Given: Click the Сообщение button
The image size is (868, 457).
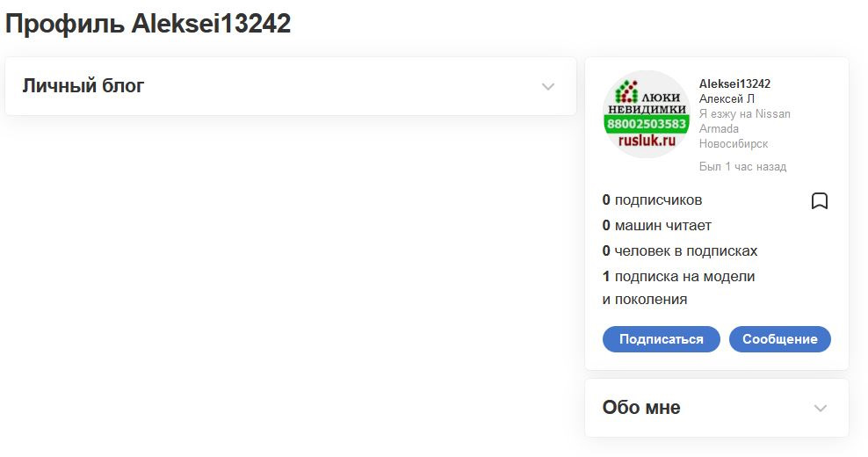Looking at the screenshot, I should click(x=779, y=339).
